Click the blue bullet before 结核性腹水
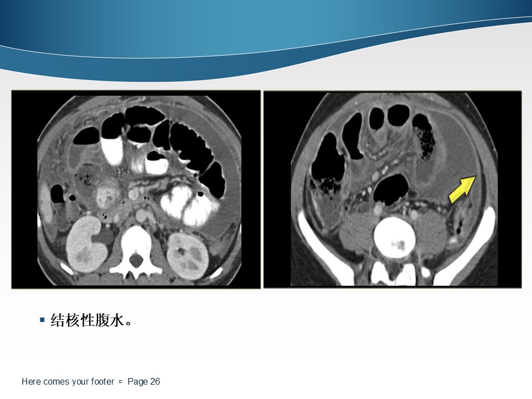Viewport: 532px width, 399px height. point(42,320)
